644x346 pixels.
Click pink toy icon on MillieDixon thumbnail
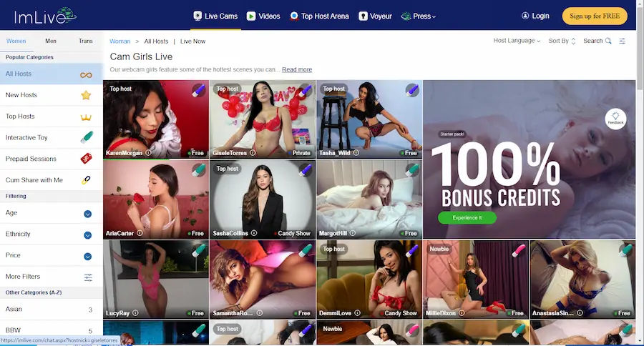point(519,250)
